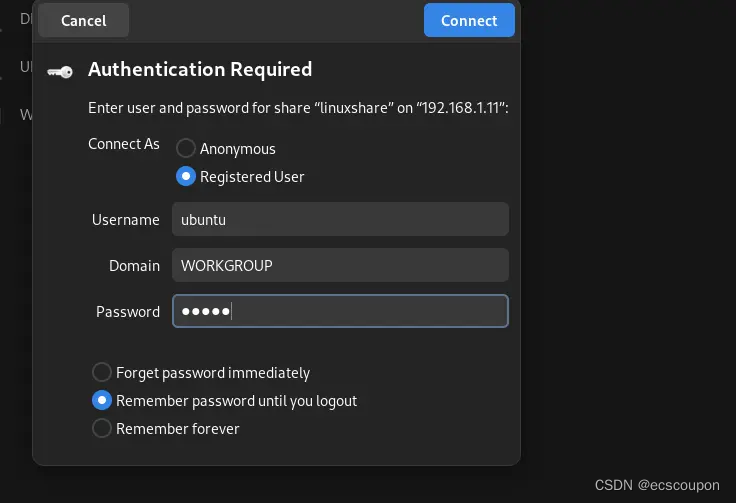
Task: Click the Password label text
Action: [128, 312]
